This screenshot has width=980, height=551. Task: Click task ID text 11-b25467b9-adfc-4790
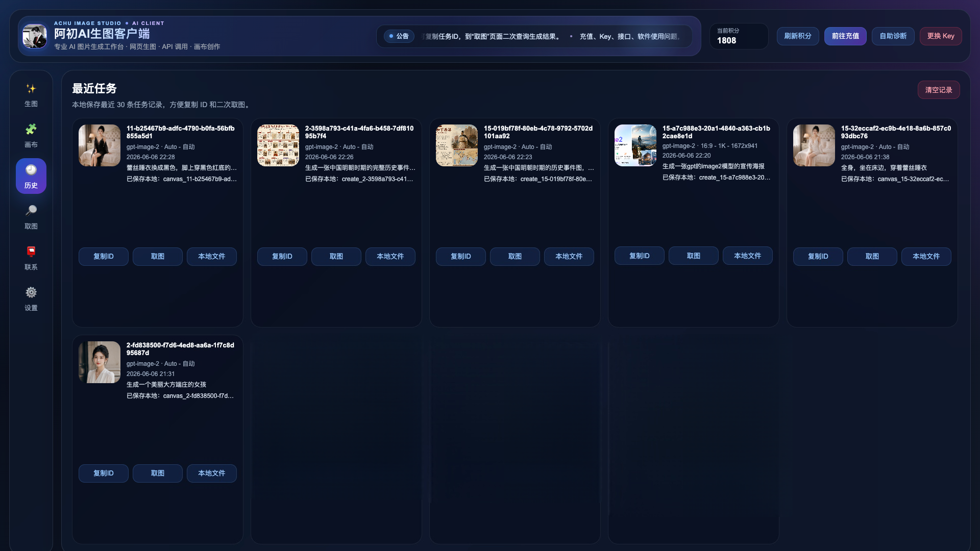pos(181,132)
